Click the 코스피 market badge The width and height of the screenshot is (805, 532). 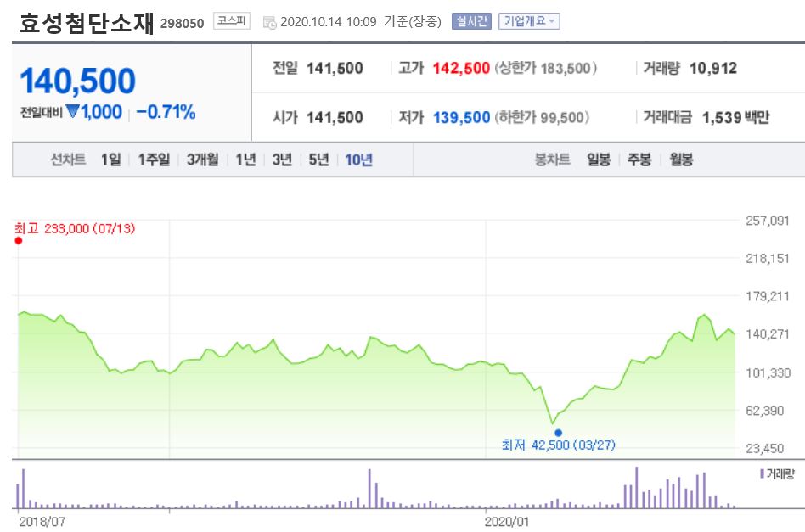232,21
